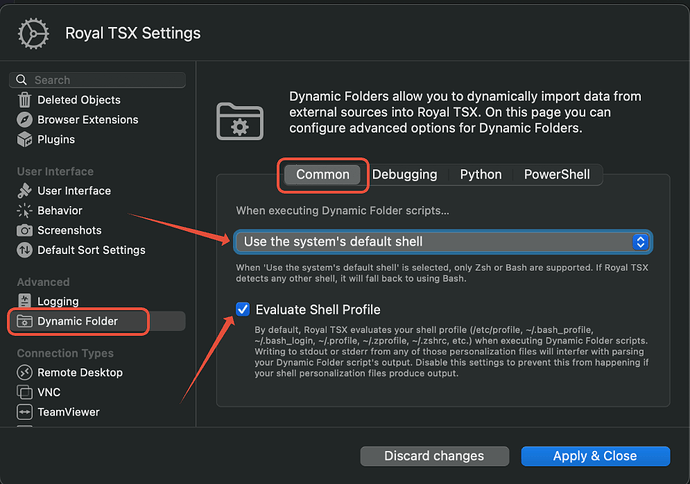Click the Apply & Close button
The height and width of the screenshot is (484, 690).
(x=595, y=456)
